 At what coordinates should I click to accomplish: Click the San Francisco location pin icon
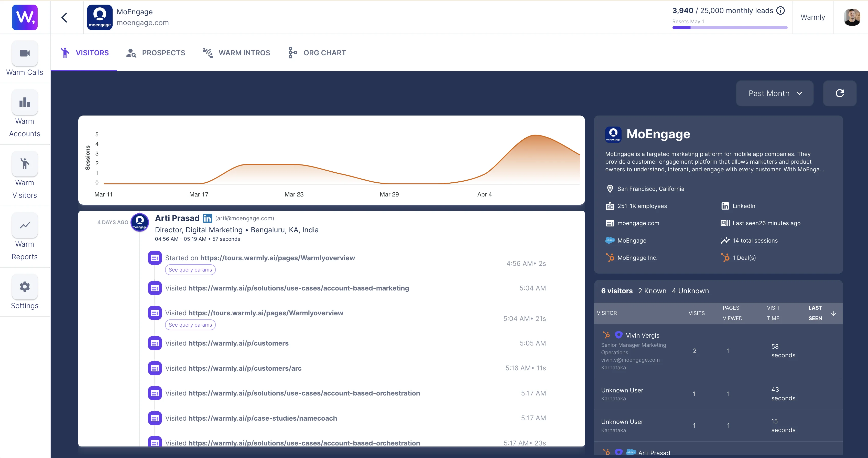(x=610, y=189)
